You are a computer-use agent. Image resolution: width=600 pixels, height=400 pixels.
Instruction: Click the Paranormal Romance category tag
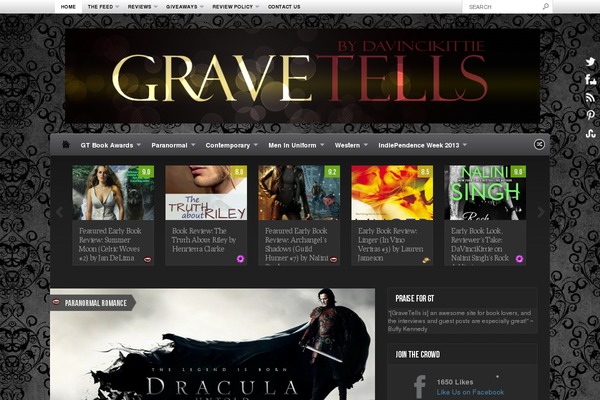click(x=95, y=303)
